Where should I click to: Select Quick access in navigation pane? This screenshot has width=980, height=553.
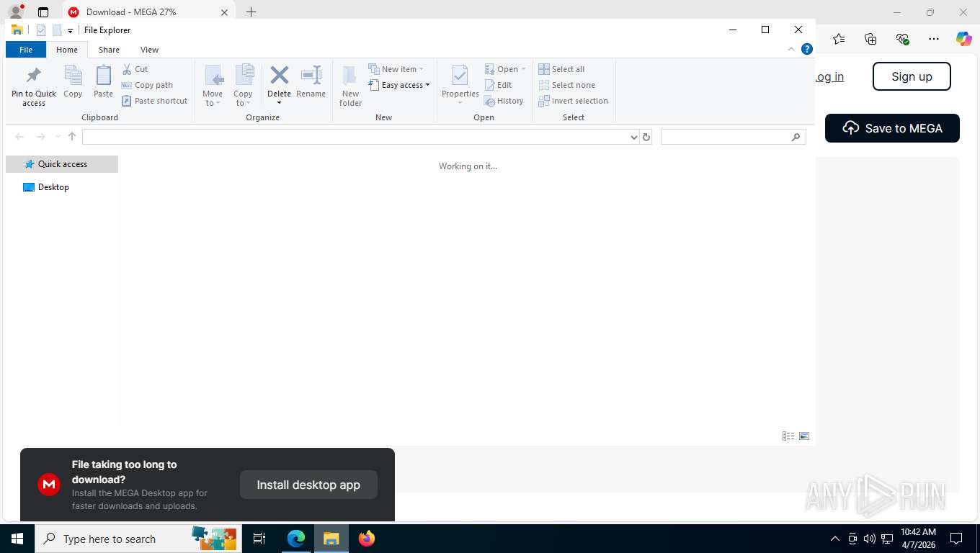click(x=62, y=164)
